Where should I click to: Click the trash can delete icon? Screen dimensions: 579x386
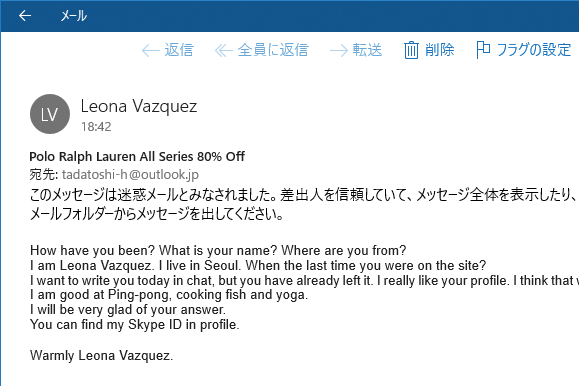click(x=411, y=50)
